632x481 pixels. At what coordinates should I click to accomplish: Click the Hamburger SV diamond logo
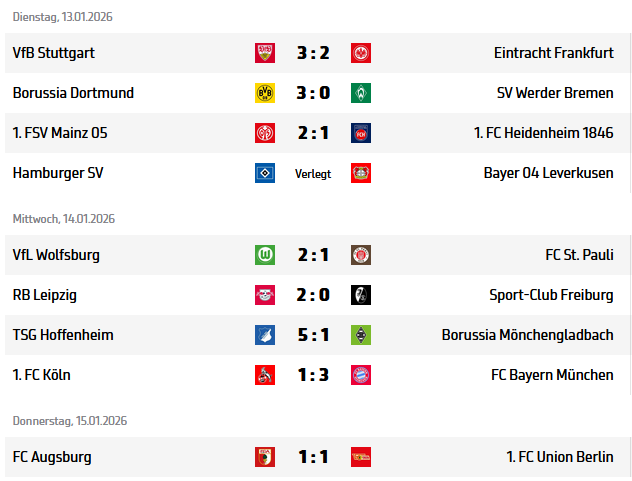pyautogui.click(x=265, y=173)
